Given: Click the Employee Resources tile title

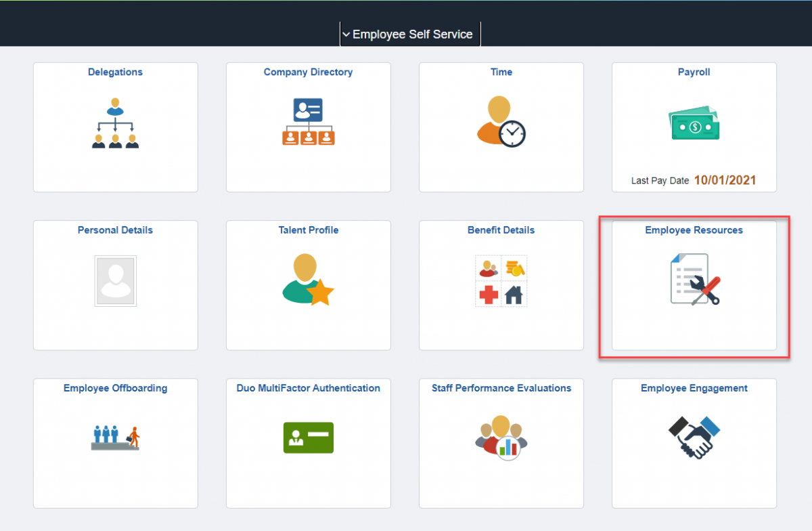Looking at the screenshot, I should tap(694, 230).
